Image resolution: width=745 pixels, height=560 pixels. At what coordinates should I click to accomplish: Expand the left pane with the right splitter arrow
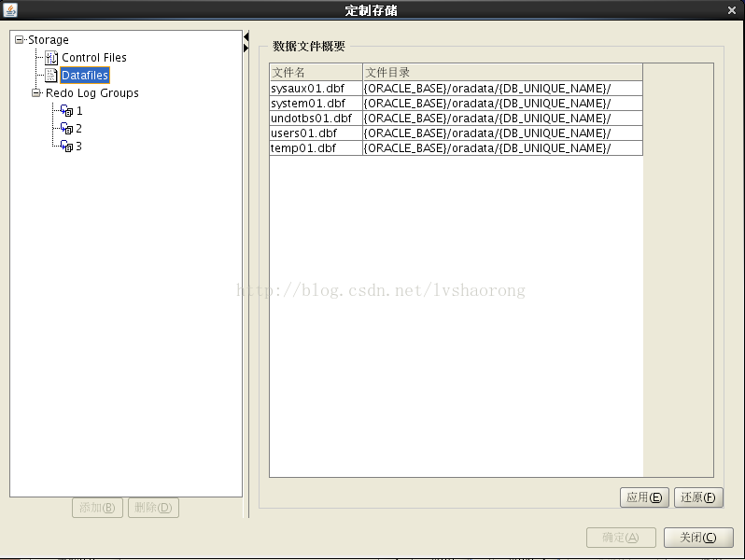pos(246,48)
